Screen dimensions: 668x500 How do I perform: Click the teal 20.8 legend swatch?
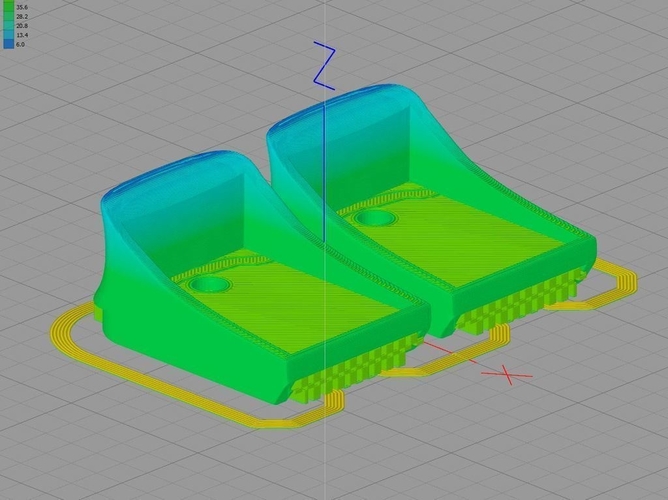pyautogui.click(x=9, y=26)
